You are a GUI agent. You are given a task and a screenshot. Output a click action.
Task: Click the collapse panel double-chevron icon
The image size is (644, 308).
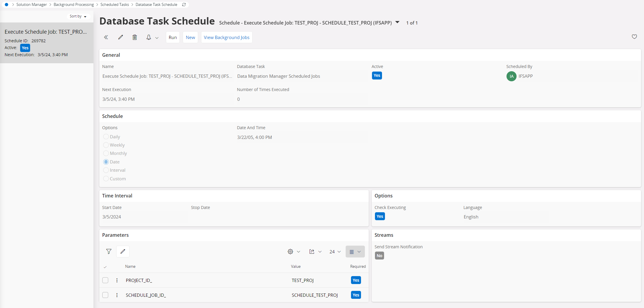tap(106, 37)
